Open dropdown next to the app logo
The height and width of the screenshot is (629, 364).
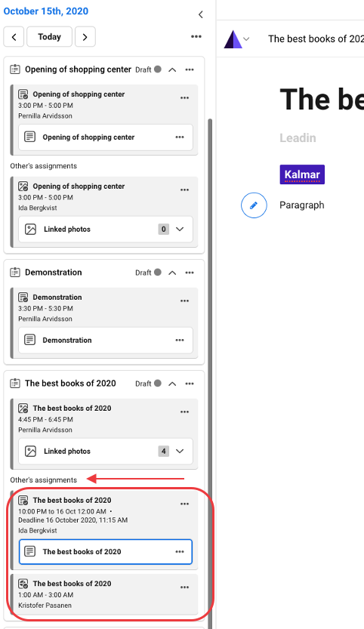tap(247, 39)
